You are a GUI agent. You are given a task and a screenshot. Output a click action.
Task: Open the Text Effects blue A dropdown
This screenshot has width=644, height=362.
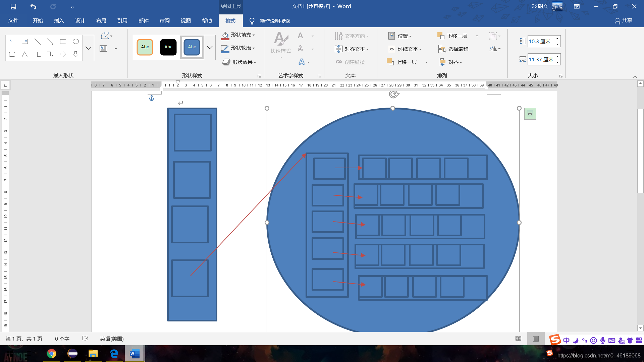tap(304, 62)
